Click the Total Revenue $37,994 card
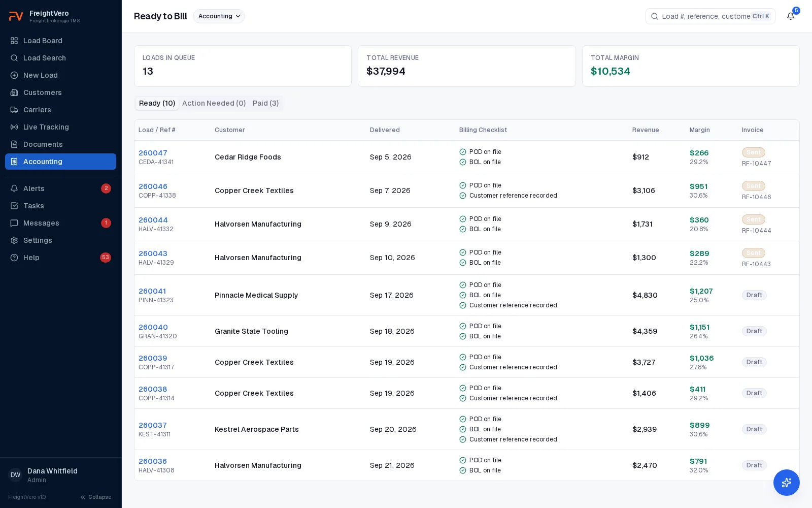This screenshot has width=812, height=508. point(467,66)
